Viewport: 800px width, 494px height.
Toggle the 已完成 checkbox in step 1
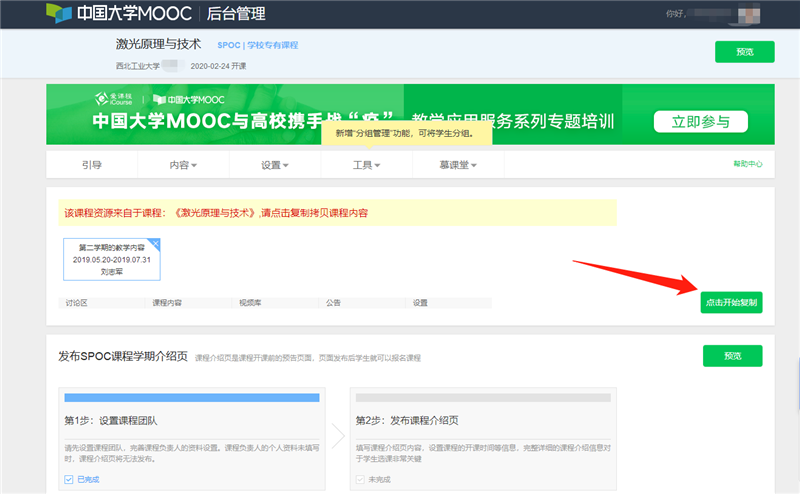coord(68,480)
